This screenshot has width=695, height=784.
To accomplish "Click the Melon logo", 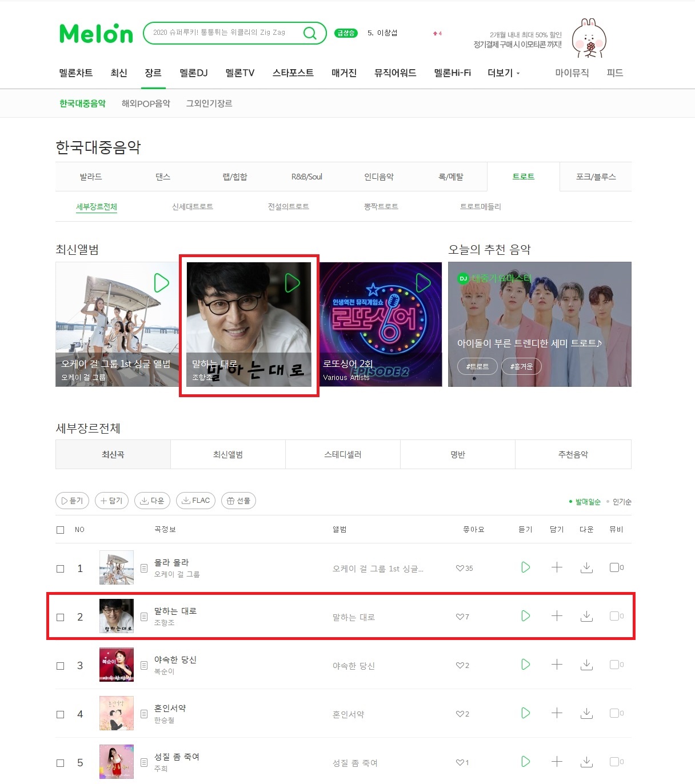I will click(96, 34).
